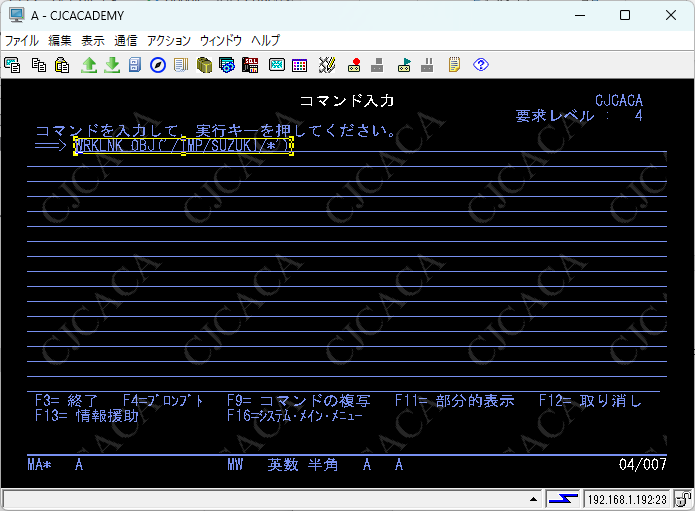Image resolution: width=695 pixels, height=511 pixels.
Task: Open the 通信 menu
Action: coord(126,41)
